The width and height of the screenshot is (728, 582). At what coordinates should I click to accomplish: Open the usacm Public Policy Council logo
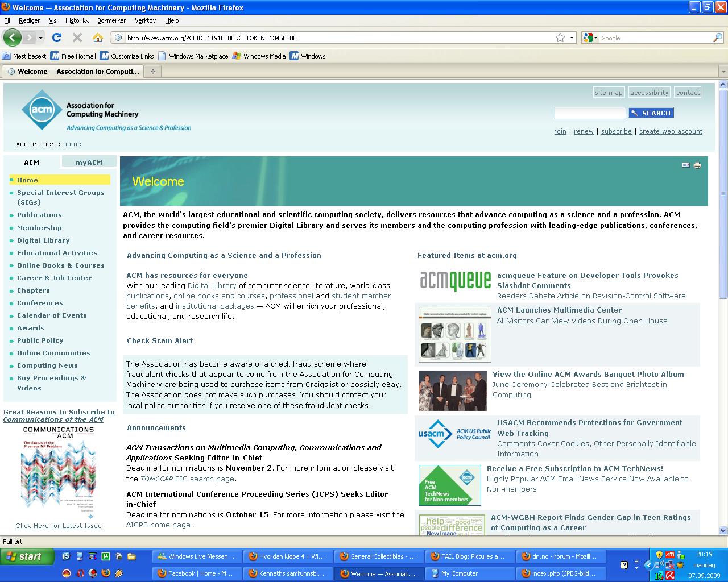[455, 435]
